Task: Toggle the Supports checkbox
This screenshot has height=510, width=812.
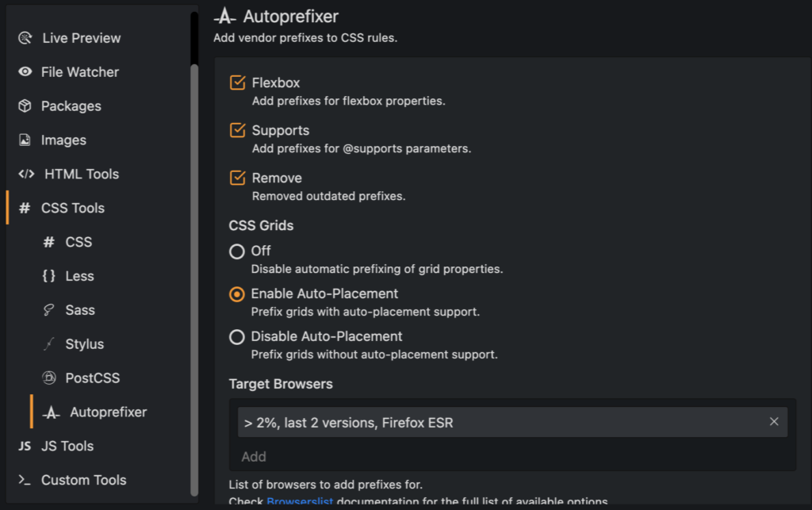Action: tap(237, 130)
